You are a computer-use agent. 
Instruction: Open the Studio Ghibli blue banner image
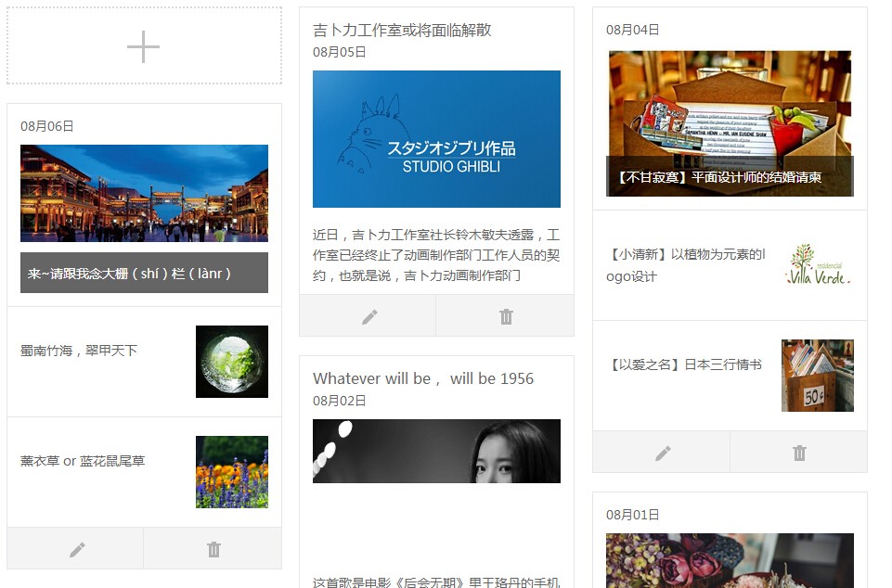coord(436,139)
